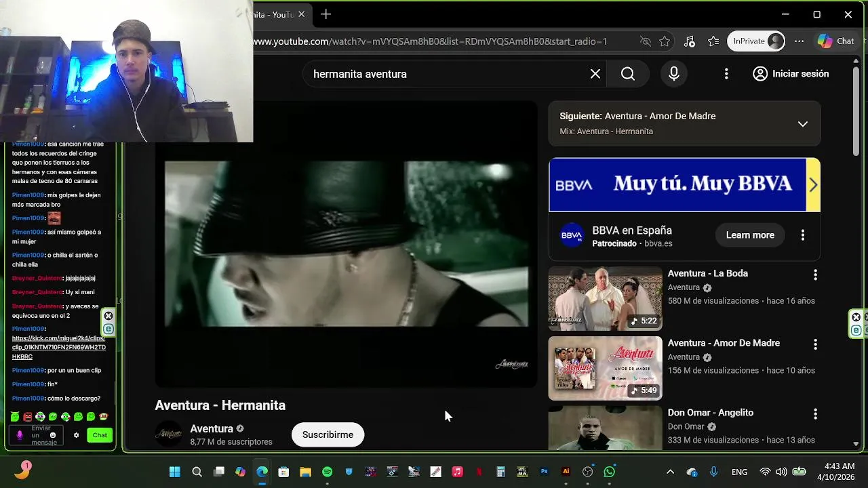Open tray microphone indicator
The height and width of the screenshot is (488, 868).
pyautogui.click(x=713, y=472)
